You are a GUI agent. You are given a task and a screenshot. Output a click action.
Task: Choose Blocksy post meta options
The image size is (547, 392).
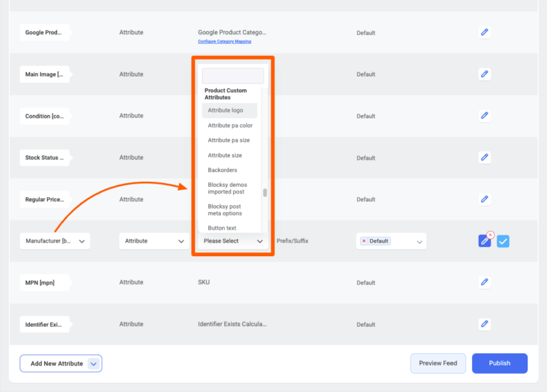click(225, 210)
